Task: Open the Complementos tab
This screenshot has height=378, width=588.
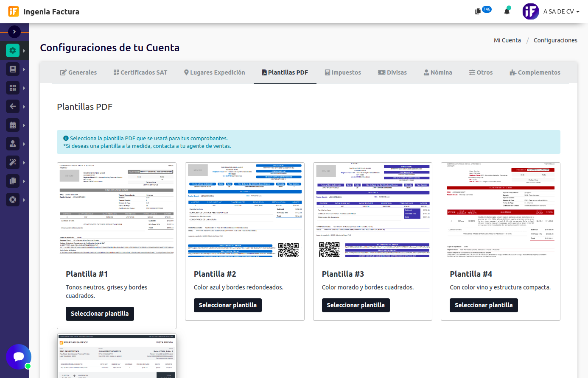Action: click(x=535, y=72)
